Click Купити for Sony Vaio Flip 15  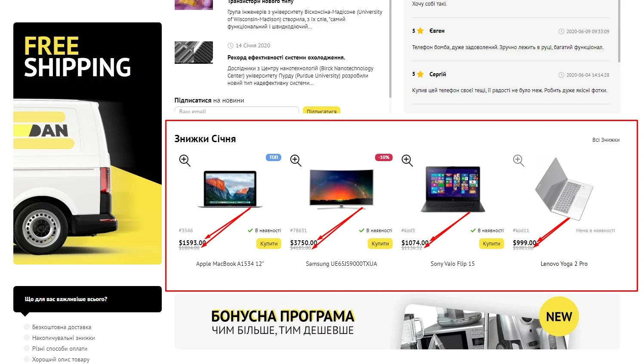[x=491, y=244]
